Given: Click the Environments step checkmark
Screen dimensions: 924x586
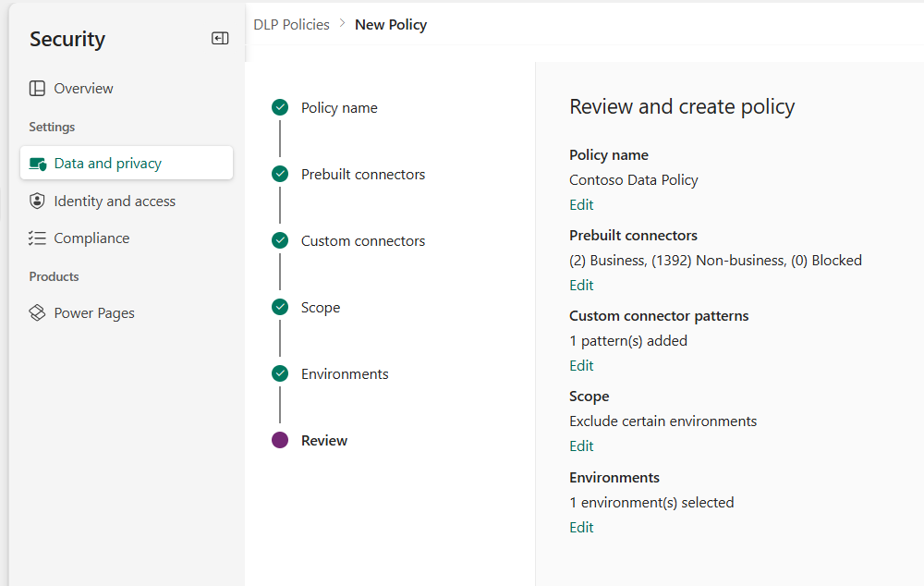Looking at the screenshot, I should (x=280, y=373).
